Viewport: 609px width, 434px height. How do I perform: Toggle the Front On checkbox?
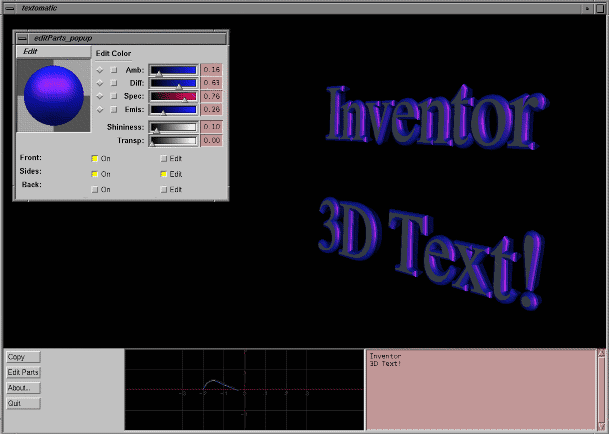(x=95, y=158)
